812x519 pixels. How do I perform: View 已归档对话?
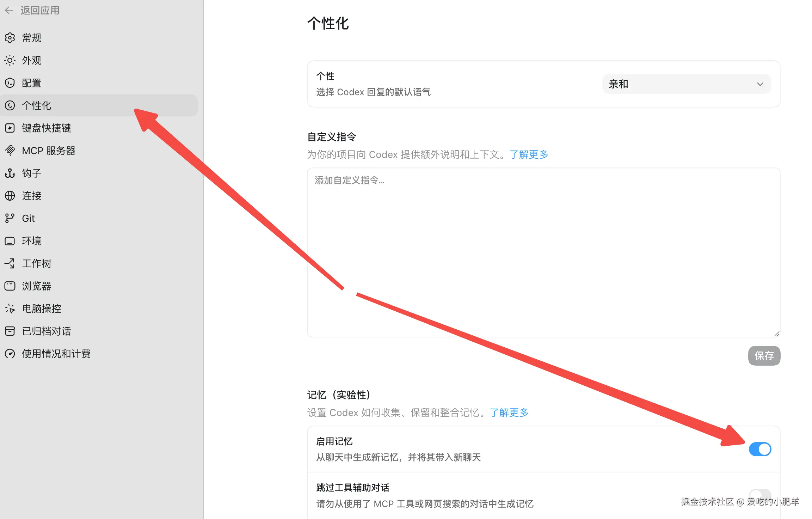point(99,331)
